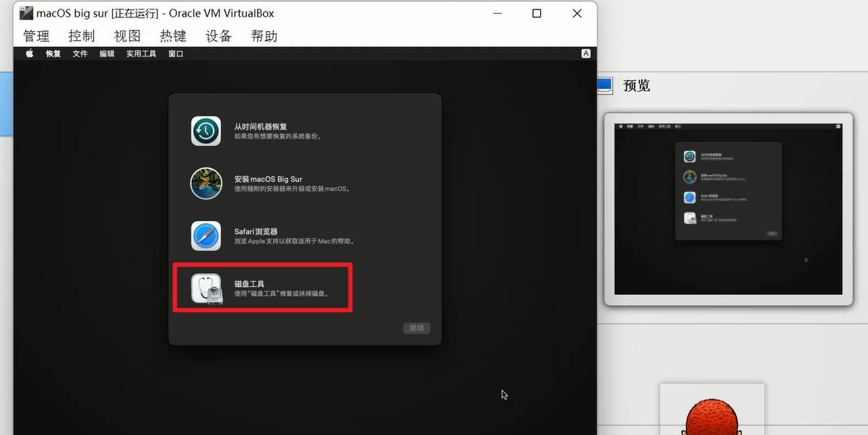Open VirtualBox 管理 menu
868x435 pixels.
pos(36,36)
